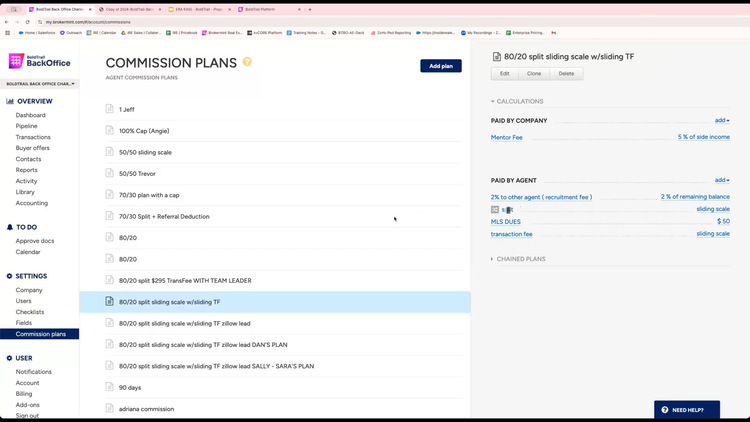Image resolution: width=750 pixels, height=422 pixels.
Task: Click the document icon beside the right panel plan title
Action: pos(496,57)
